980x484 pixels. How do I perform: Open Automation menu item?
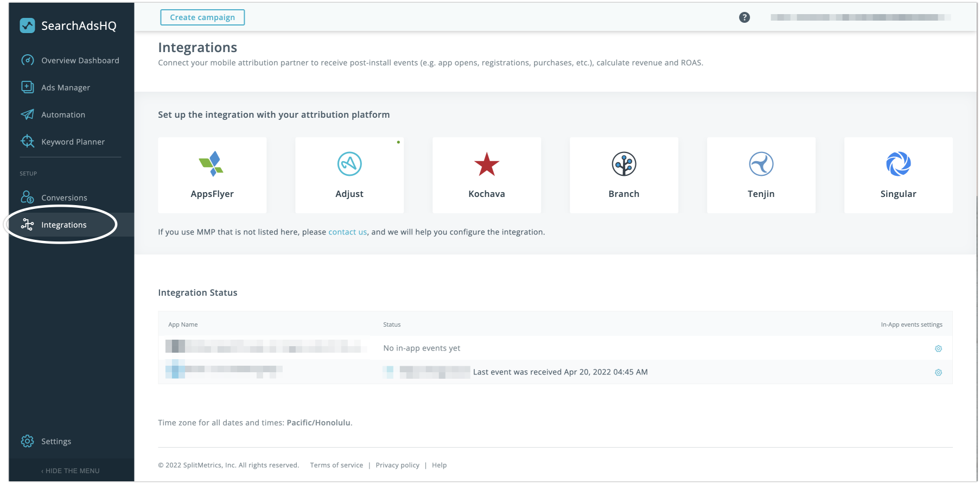[63, 114]
